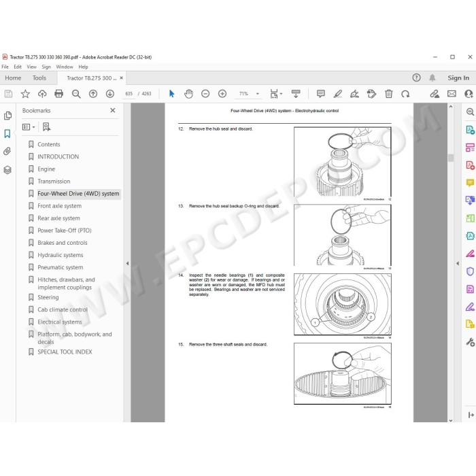Switch to the Tools tab
The image size is (476, 476).
pos(39,78)
